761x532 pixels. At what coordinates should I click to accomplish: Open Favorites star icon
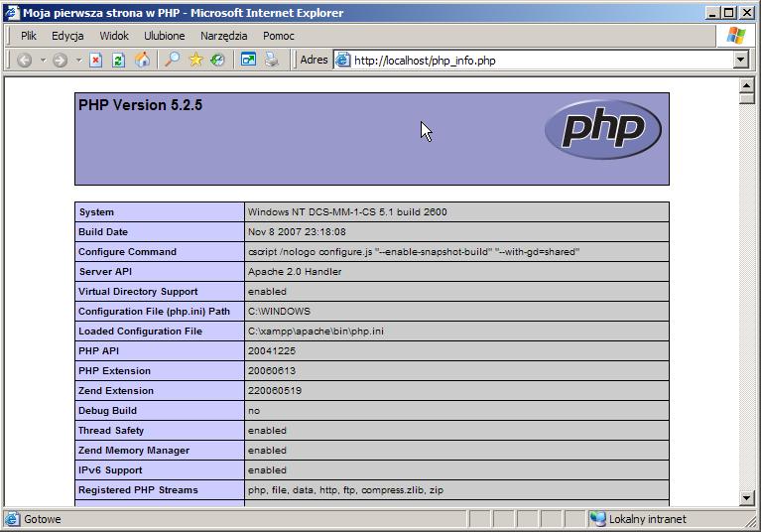coord(195,60)
